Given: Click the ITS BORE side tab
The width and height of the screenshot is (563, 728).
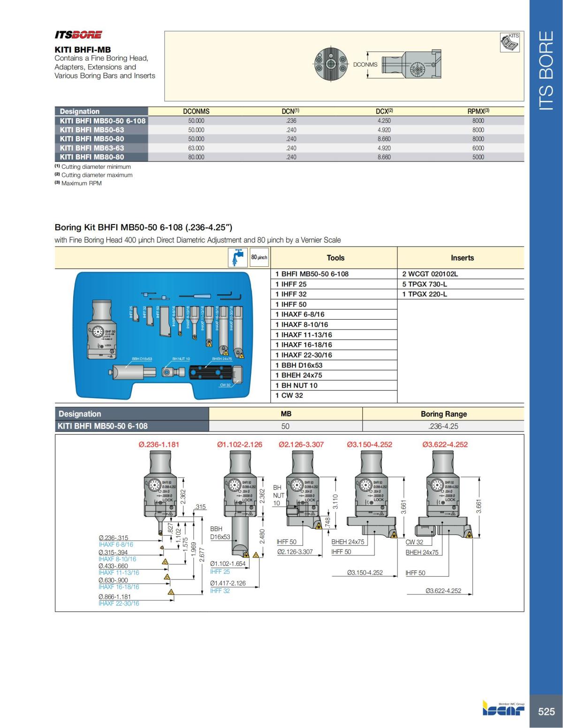Looking at the screenshot, I should 546,71.
